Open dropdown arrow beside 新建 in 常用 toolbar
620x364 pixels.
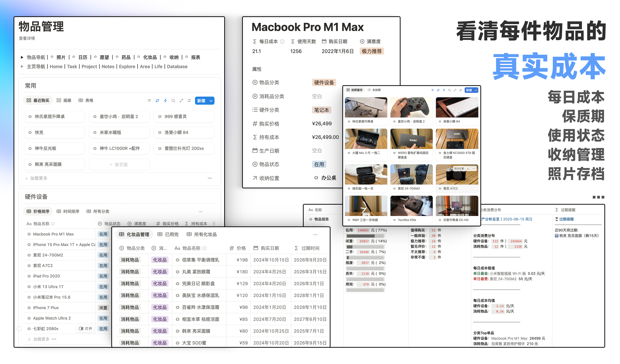point(211,101)
